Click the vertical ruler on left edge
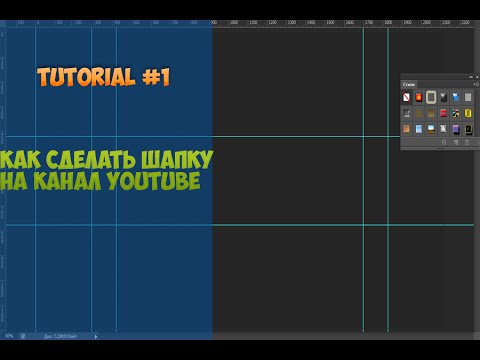The image size is (480, 360). (x=3, y=180)
